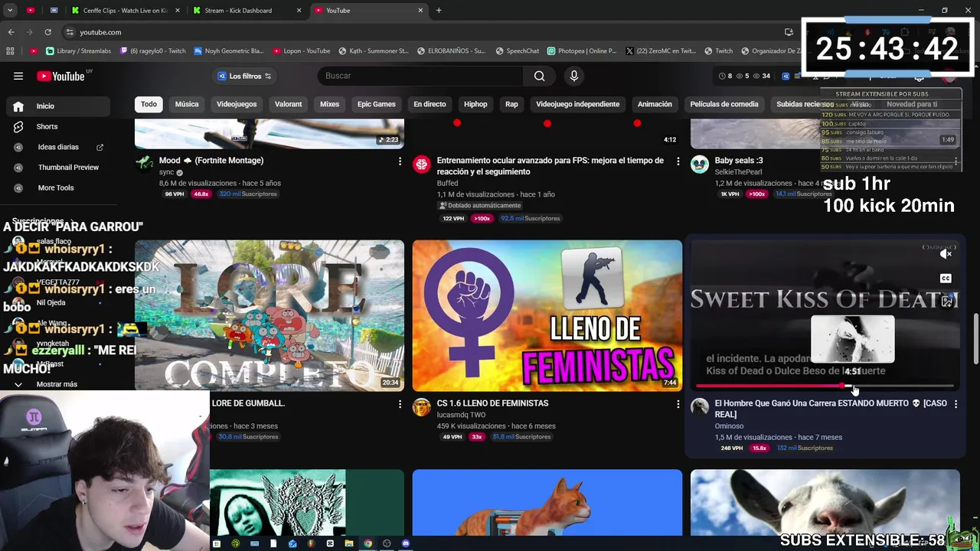Open a new browser tab
980x551 pixels.
(439, 11)
